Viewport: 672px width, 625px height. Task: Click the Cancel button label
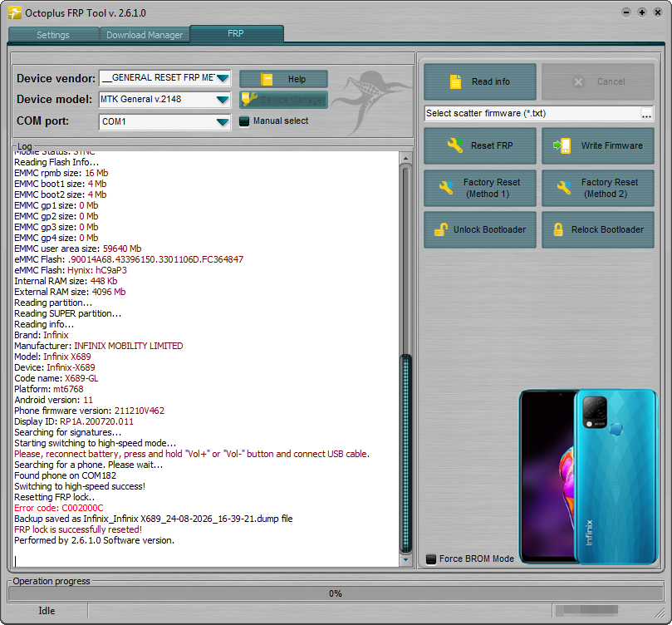coord(611,81)
